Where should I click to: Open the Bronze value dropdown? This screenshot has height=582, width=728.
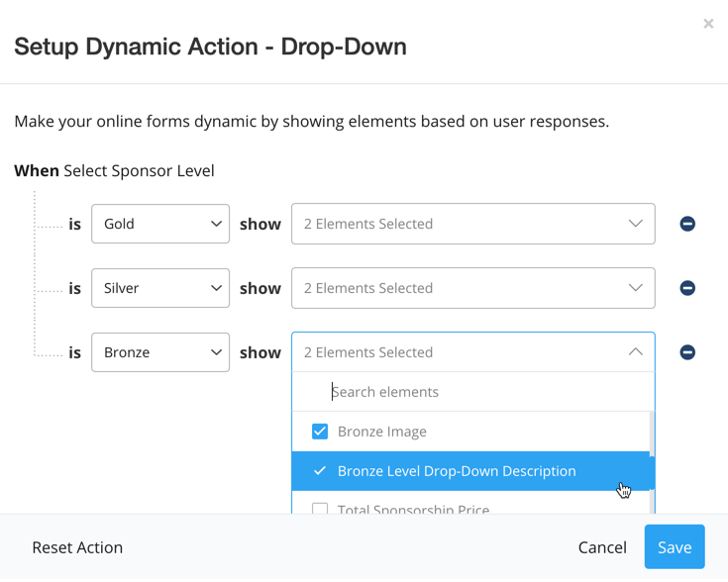point(160,352)
